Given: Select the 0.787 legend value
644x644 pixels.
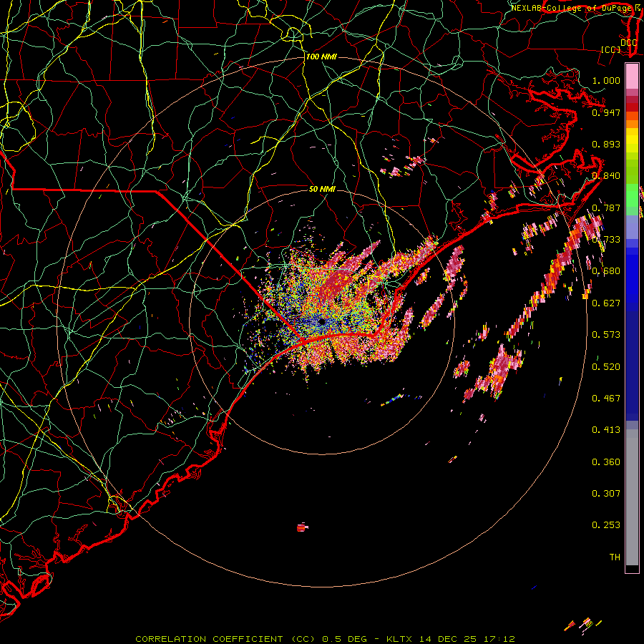Looking at the screenshot, I should click(606, 208).
